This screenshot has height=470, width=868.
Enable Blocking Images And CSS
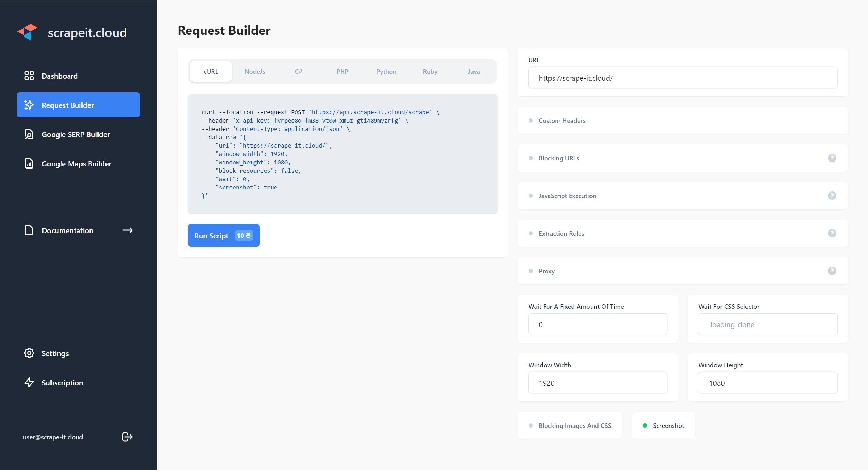[570, 425]
